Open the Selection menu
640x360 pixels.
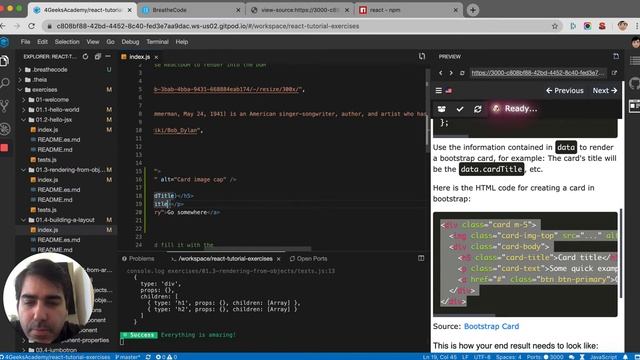67,42
